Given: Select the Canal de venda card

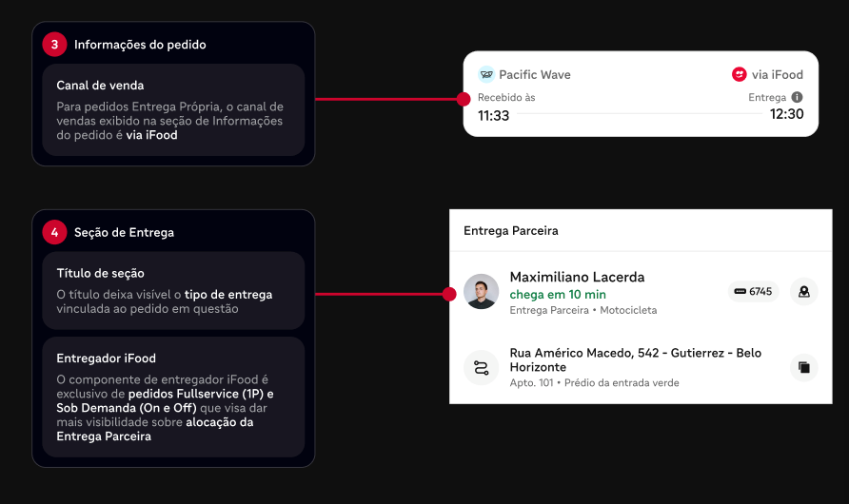Looking at the screenshot, I should [173, 109].
